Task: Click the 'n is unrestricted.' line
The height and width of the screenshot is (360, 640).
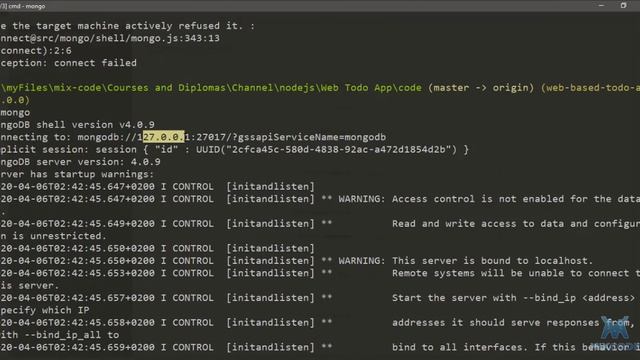Action: click(x=53, y=236)
